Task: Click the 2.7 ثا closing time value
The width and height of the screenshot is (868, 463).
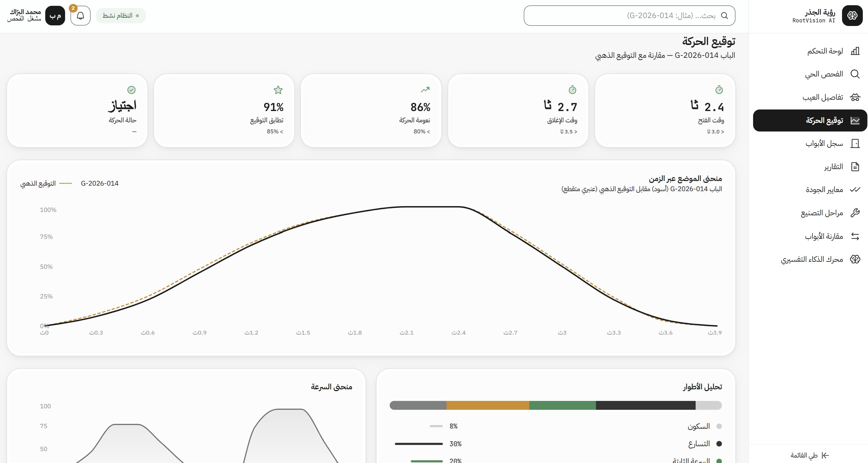Action: (x=560, y=106)
